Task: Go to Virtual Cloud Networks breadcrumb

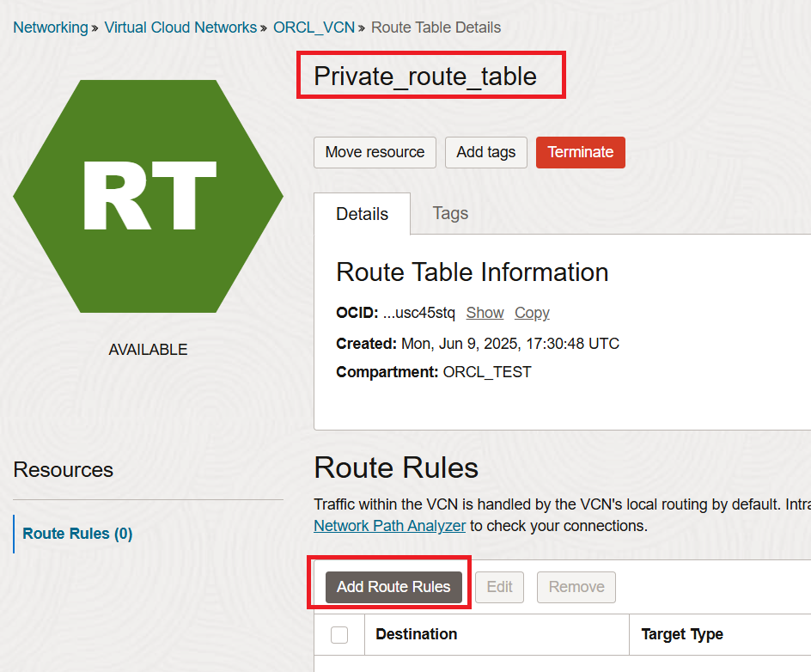Action: point(180,27)
